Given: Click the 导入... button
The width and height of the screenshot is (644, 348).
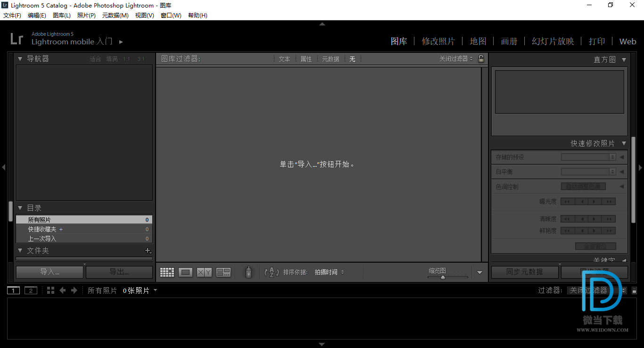Looking at the screenshot, I should [x=50, y=272].
